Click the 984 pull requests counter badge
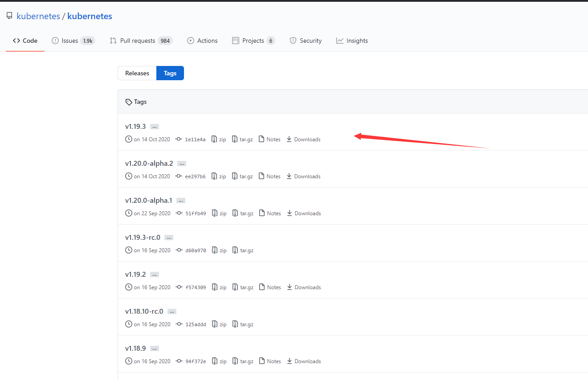Viewport: 588px width, 381px height. point(165,41)
